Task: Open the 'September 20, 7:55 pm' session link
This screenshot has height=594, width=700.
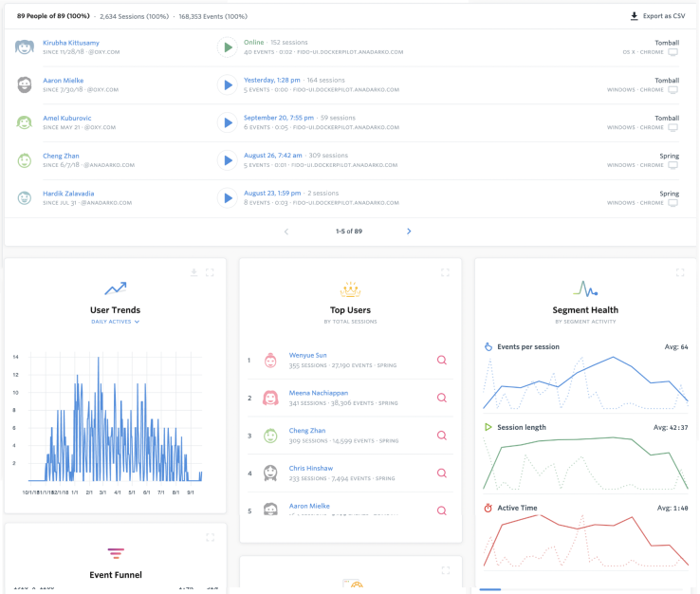Action: click(279, 118)
